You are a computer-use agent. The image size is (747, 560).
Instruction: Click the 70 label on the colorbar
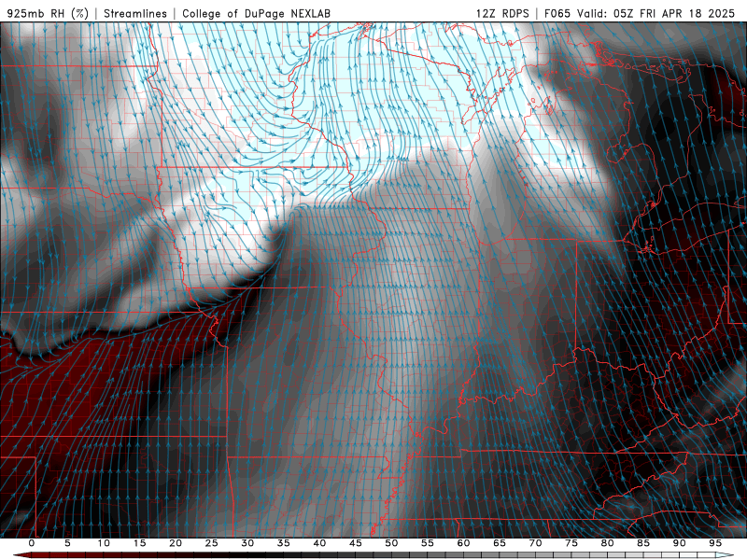535,543
